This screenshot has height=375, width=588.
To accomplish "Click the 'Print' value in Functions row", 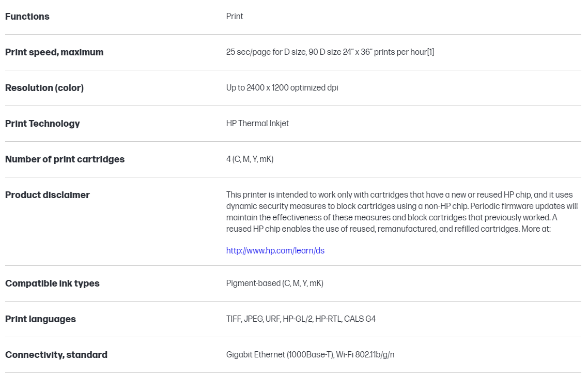I will coord(235,17).
